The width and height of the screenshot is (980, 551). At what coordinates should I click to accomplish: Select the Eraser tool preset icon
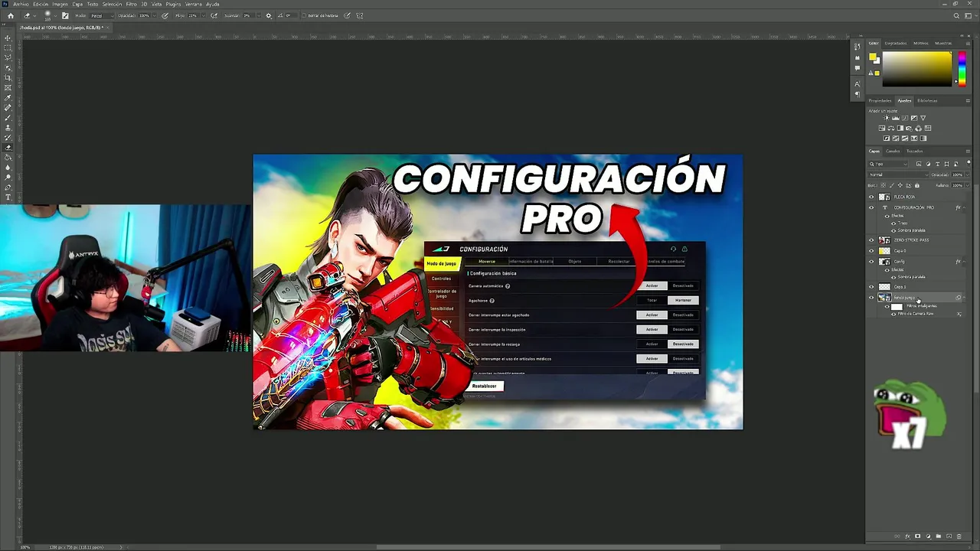(x=26, y=15)
